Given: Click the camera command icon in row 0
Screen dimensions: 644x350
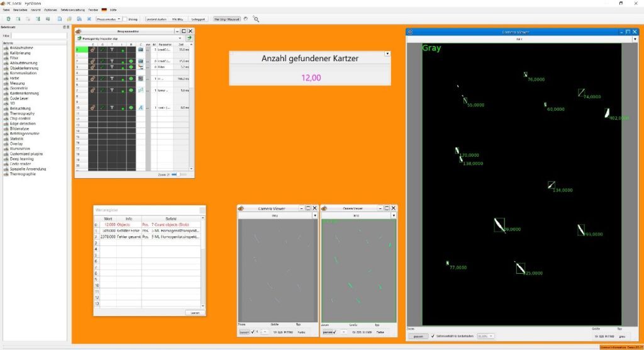Looking at the screenshot, I should (140, 50).
